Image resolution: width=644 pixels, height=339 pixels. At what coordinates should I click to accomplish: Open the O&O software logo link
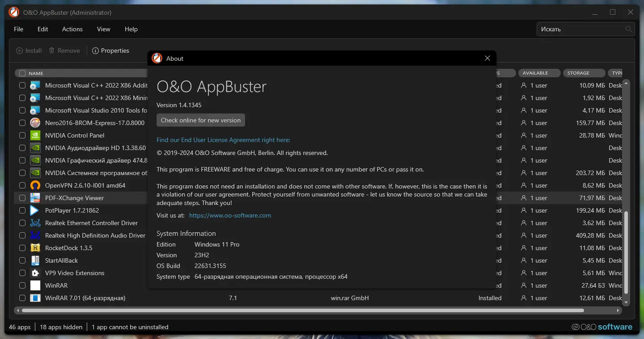click(602, 327)
